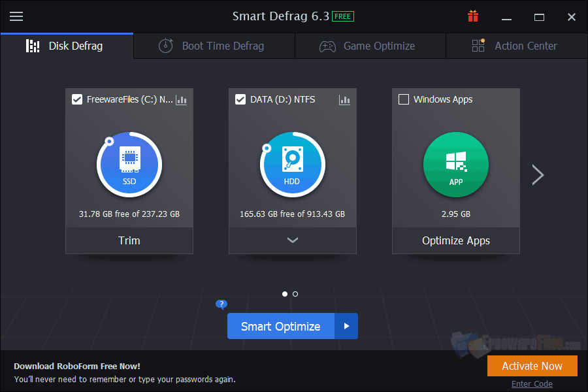Open the hamburger main menu

click(x=16, y=16)
